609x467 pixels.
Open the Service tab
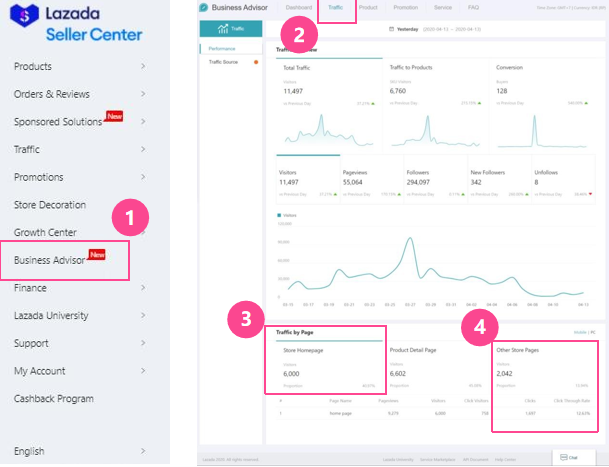(443, 7)
